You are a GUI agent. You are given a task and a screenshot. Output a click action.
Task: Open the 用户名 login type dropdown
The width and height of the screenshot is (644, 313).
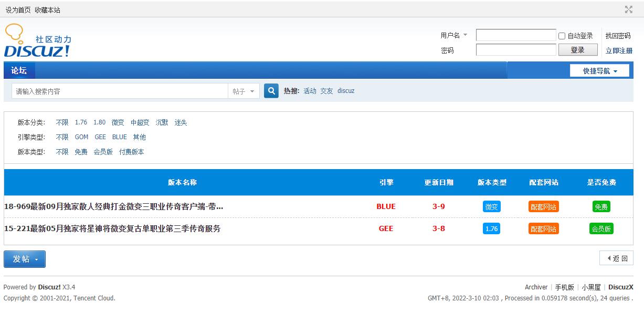(453, 35)
